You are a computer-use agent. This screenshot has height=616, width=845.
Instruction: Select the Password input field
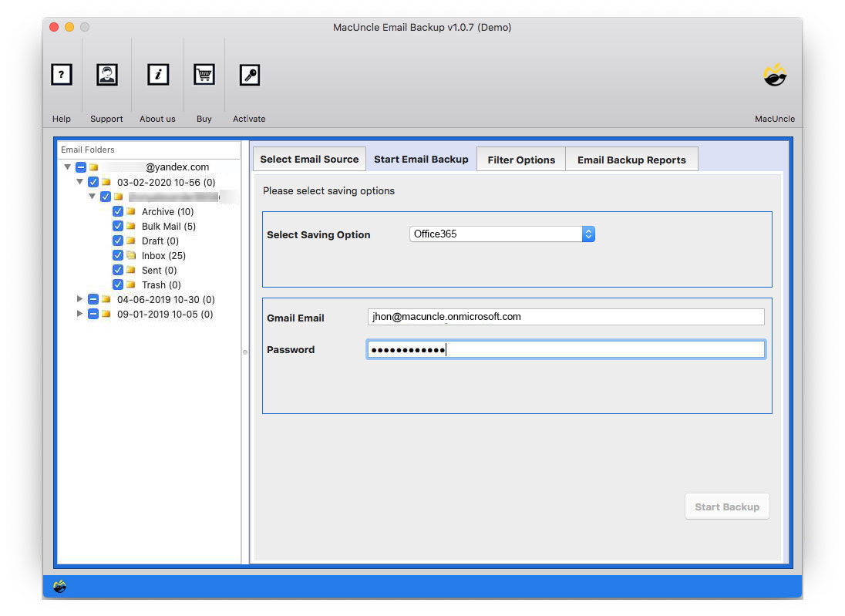click(565, 348)
